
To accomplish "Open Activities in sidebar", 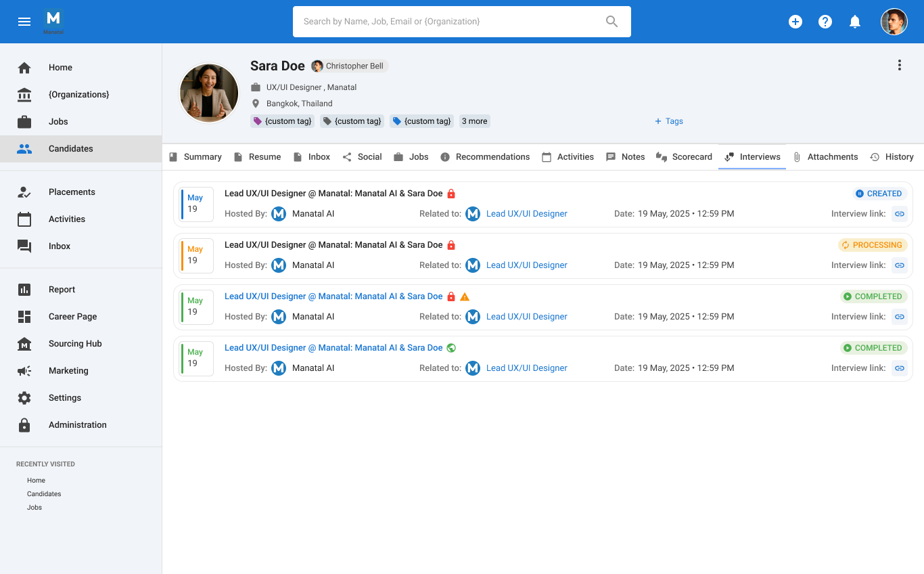I will [81, 219].
